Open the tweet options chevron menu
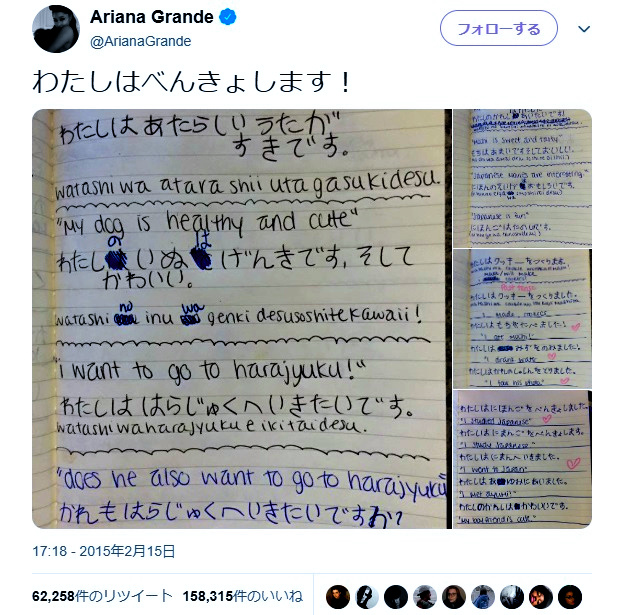Viewport: 622px width, 615px height. pos(584,29)
